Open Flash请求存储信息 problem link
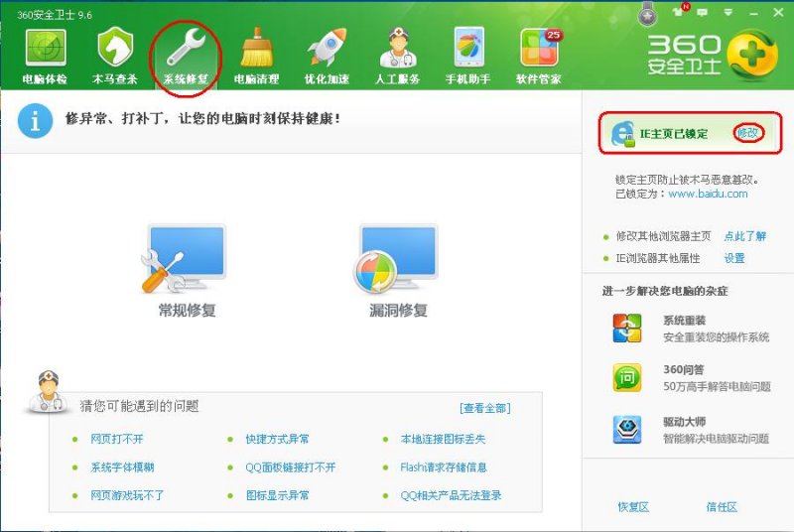Viewport: 794px width, 532px height. 443,467
